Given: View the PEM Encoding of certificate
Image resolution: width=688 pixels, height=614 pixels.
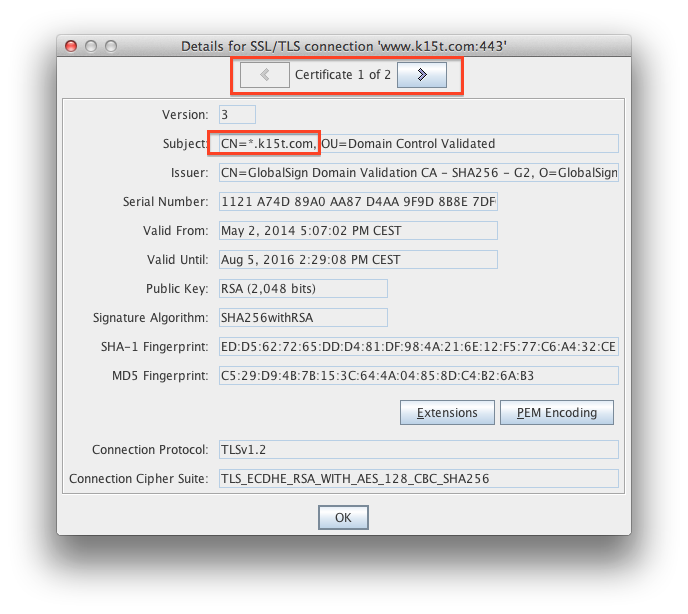Looking at the screenshot, I should click(x=557, y=412).
